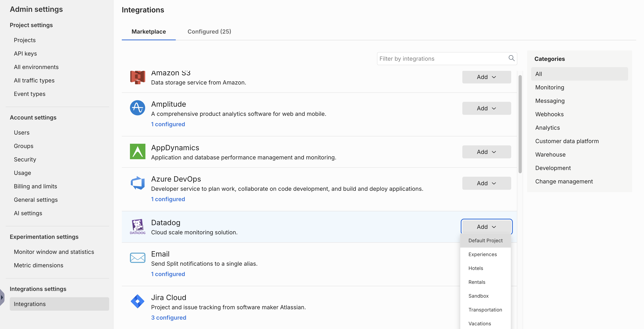Click the Jira Cloud diamond icon

click(137, 301)
